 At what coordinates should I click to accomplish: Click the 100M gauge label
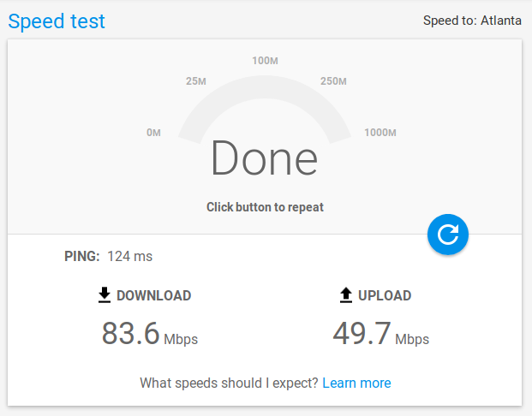[265, 61]
